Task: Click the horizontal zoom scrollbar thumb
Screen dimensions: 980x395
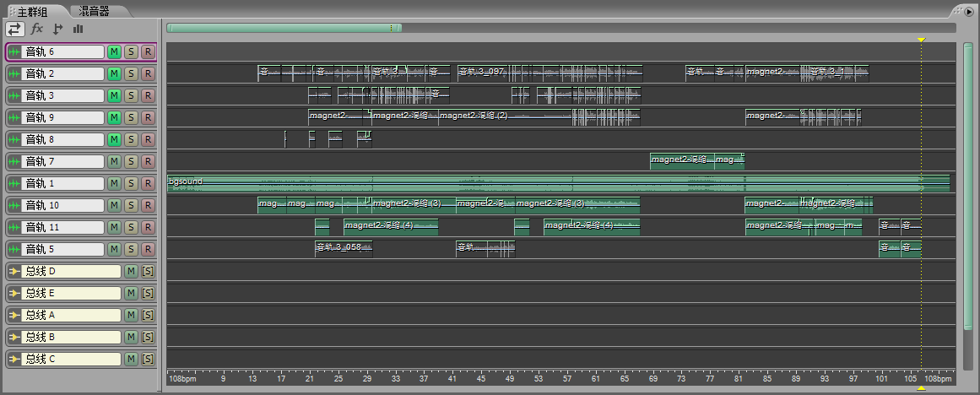Action: (x=284, y=28)
